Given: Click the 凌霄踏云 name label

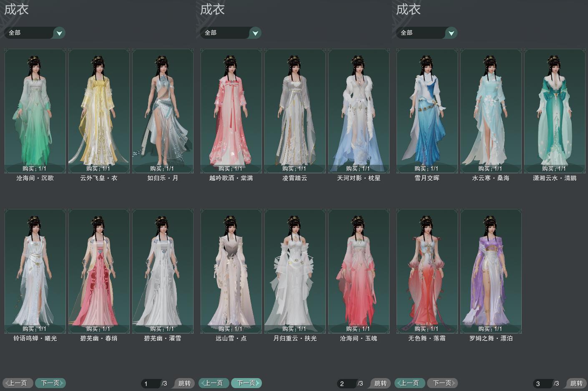Looking at the screenshot, I should (295, 178).
